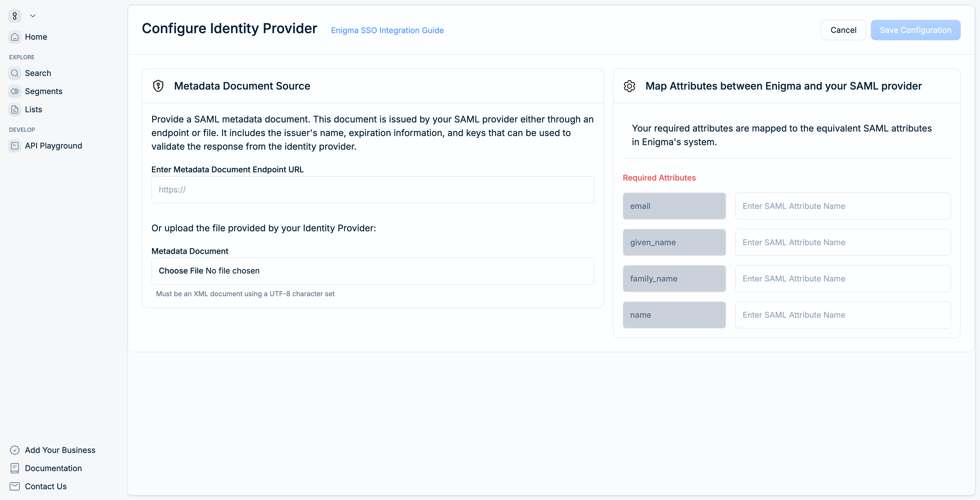Click the shield icon next to Metadata Document Source
The image size is (980, 500).
coord(158,86)
